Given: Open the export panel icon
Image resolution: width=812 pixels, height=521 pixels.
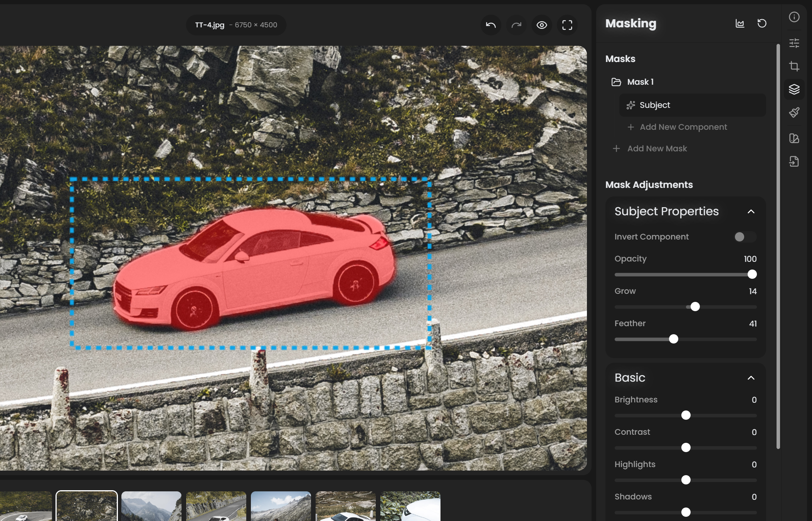Looking at the screenshot, I should point(794,161).
